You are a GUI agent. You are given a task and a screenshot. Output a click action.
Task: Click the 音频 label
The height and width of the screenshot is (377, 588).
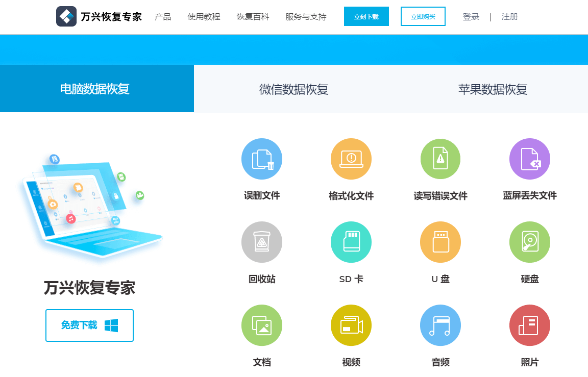pos(440,362)
